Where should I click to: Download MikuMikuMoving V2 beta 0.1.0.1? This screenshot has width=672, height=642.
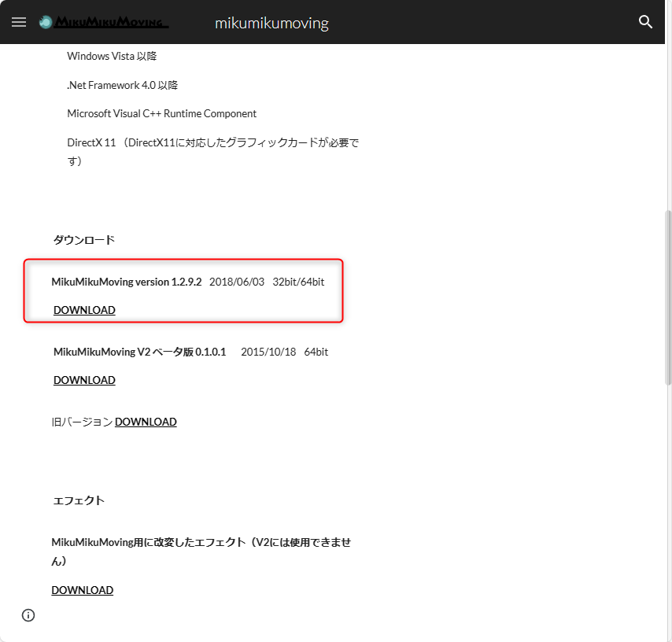point(84,380)
